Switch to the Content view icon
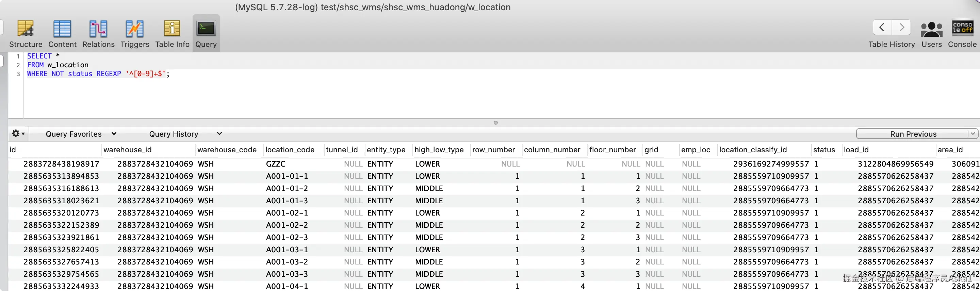 click(x=62, y=29)
